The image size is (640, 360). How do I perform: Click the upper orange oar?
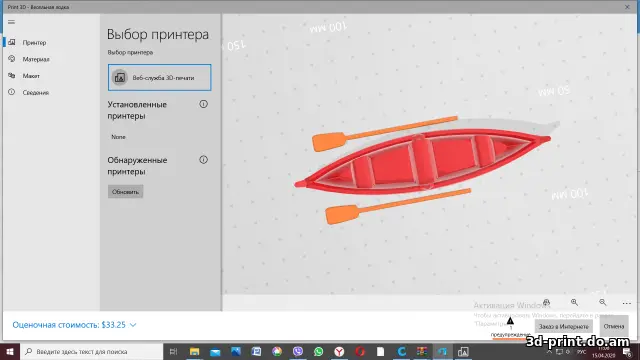point(384,133)
